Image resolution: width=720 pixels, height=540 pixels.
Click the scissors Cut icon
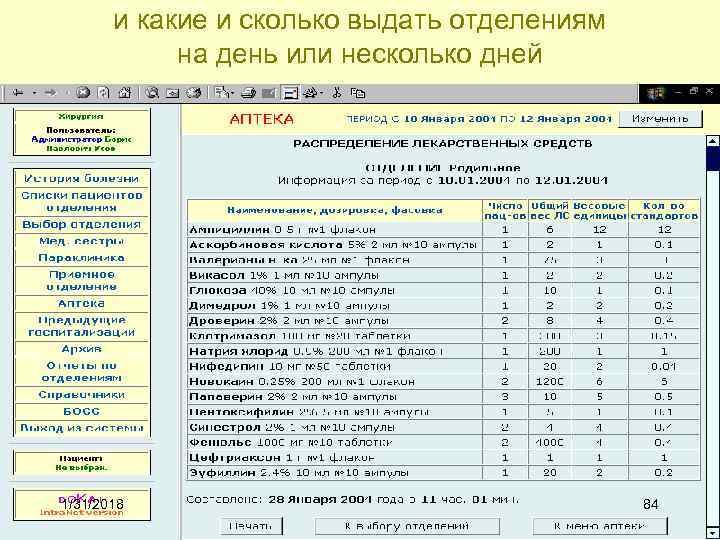coord(337,93)
